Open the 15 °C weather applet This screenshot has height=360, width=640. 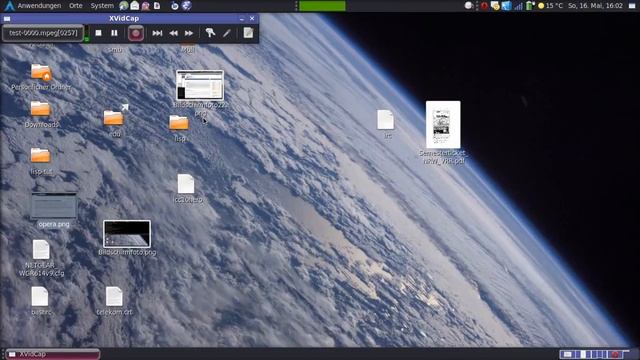[x=550, y=6]
